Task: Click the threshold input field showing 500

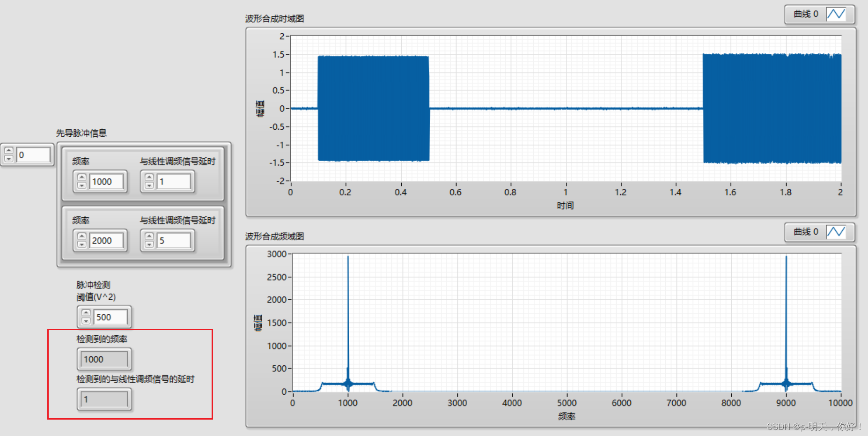Action: pos(110,317)
